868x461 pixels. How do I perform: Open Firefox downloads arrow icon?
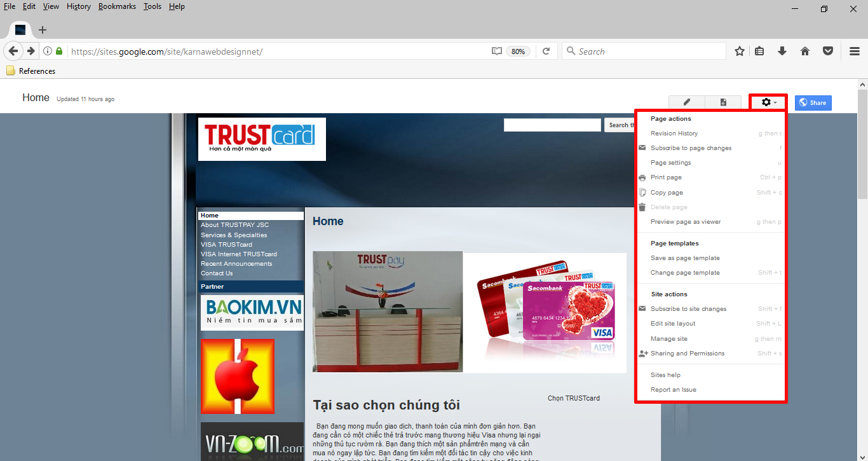[x=782, y=51]
